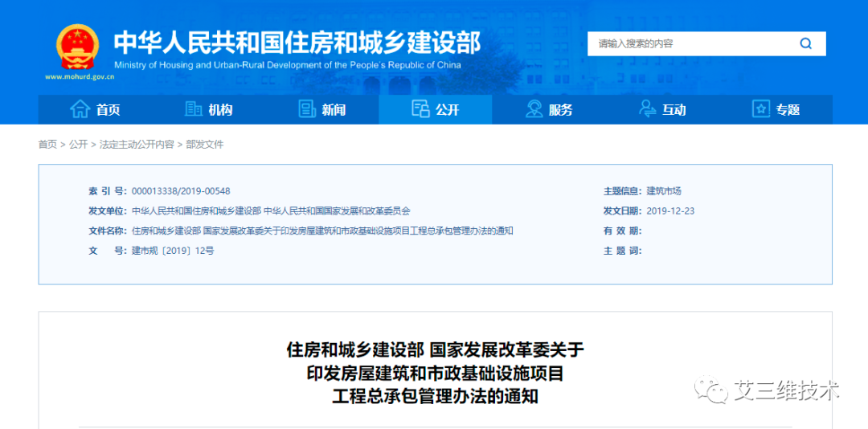The width and height of the screenshot is (868, 429).
Task: Click the 中华人民共和国住房和城乡建设部 site title
Action: point(297,42)
